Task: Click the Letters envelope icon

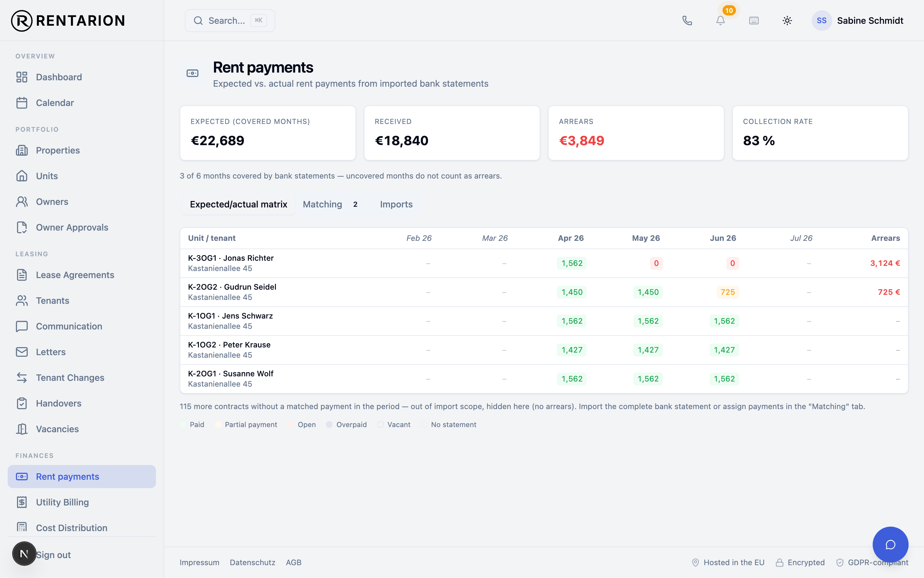Action: click(x=22, y=352)
